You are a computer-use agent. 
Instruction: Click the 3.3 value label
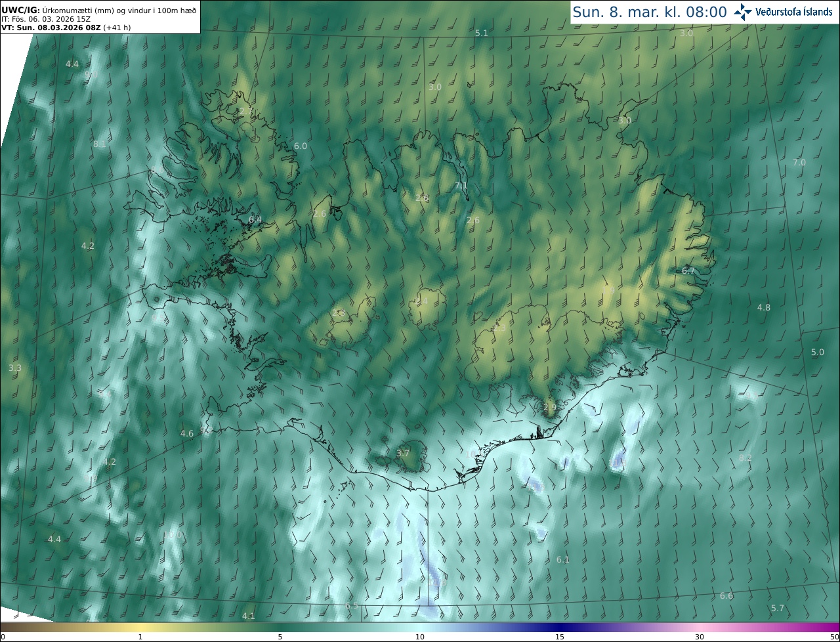pos(15,368)
